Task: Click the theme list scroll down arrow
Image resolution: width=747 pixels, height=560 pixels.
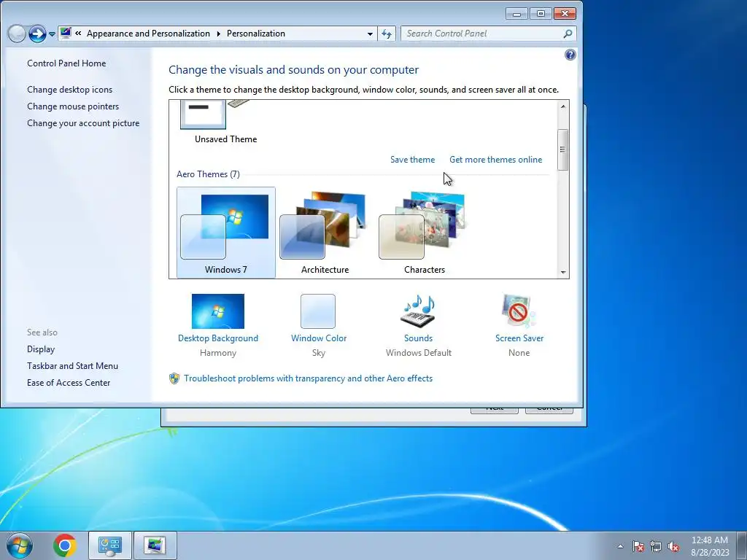Action: tap(563, 273)
